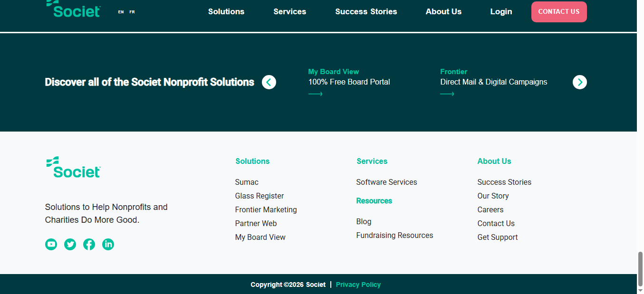
Task: Go to Fundraising Resources footer link
Action: point(394,235)
